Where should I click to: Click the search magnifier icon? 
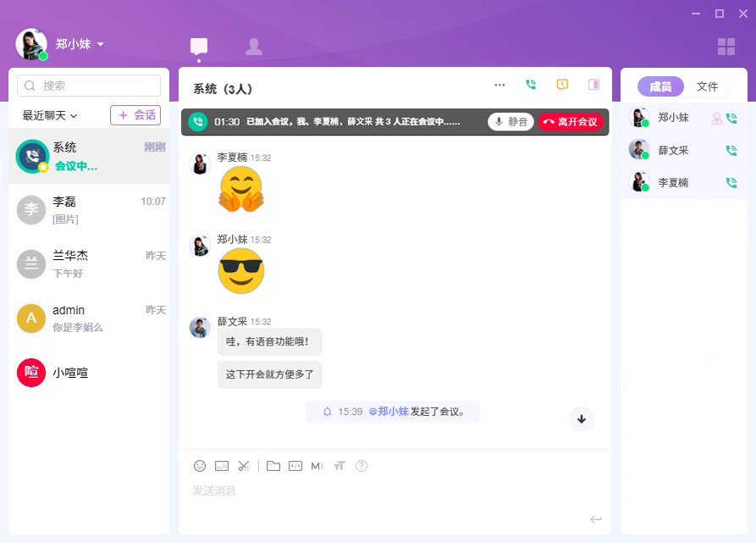(x=30, y=86)
